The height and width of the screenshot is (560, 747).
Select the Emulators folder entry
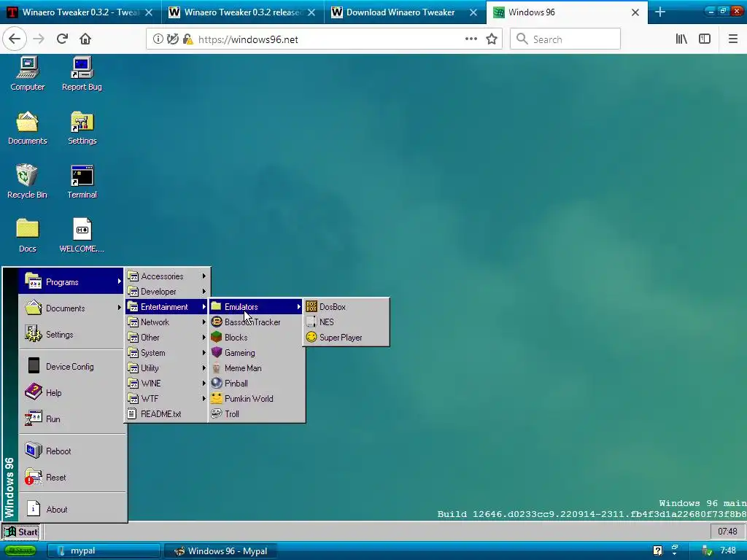point(256,307)
